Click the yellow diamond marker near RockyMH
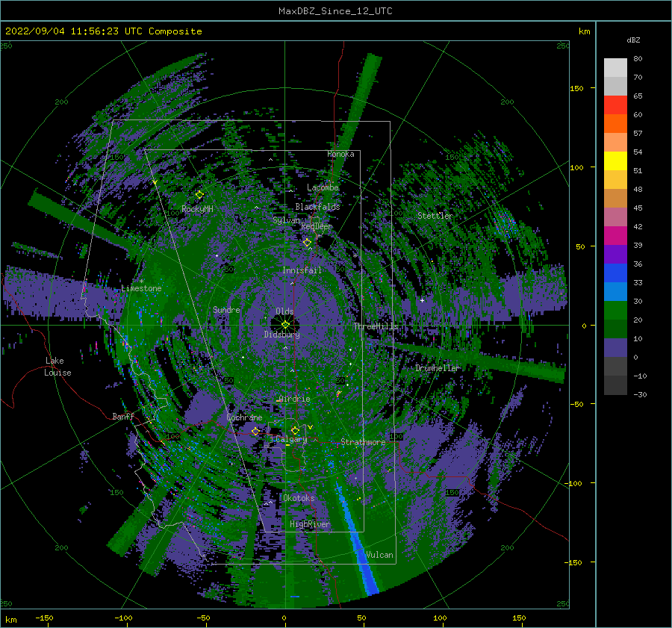This screenshot has width=672, height=628. click(x=199, y=195)
